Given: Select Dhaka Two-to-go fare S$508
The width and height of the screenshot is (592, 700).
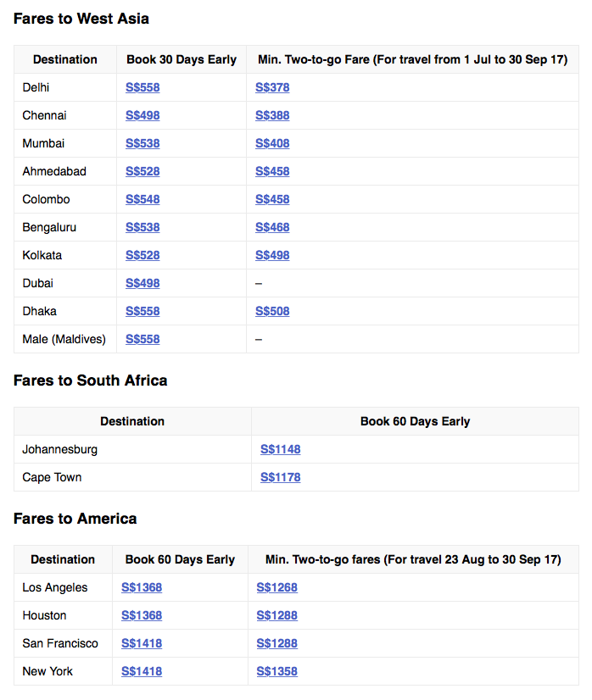Looking at the screenshot, I should pyautogui.click(x=272, y=311).
